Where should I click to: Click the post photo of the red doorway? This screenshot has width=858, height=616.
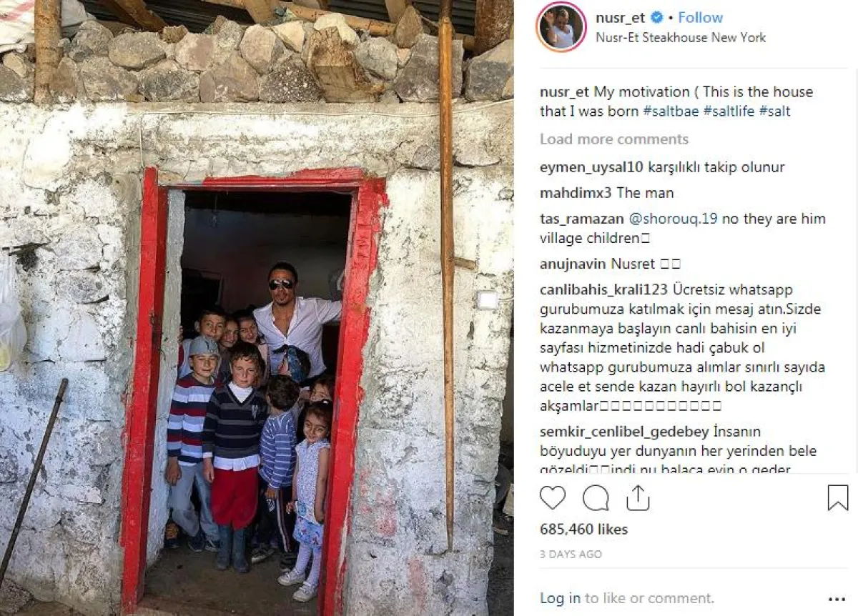257,308
